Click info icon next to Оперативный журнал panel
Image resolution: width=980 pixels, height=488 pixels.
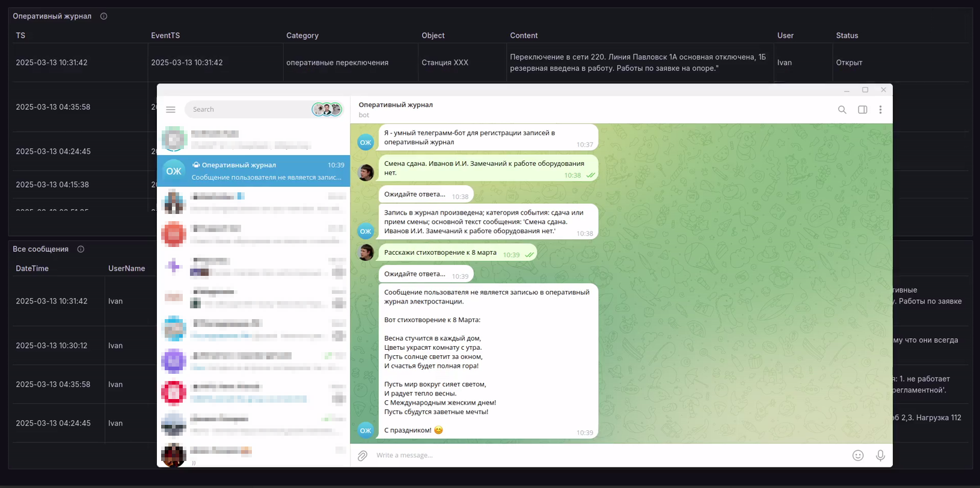[x=103, y=16]
